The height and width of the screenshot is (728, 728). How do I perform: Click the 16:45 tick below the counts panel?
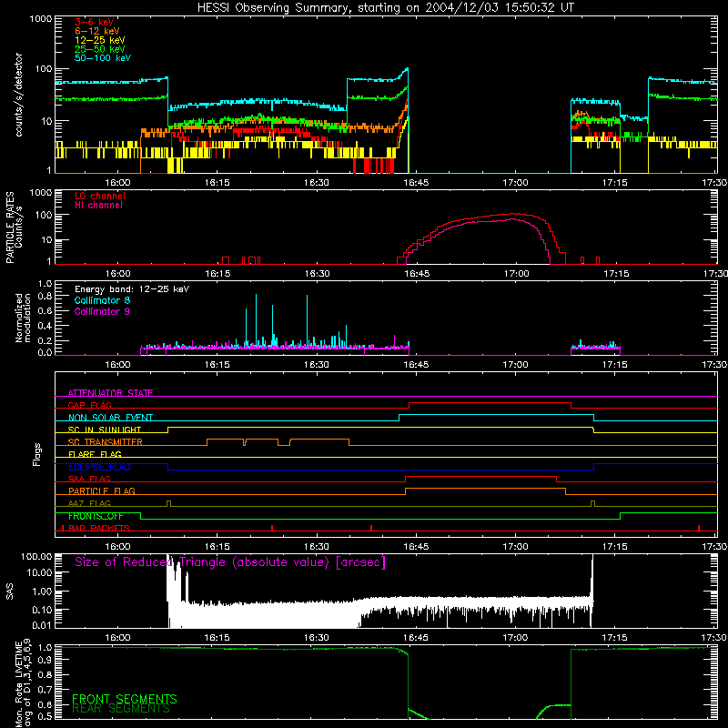coord(416,183)
